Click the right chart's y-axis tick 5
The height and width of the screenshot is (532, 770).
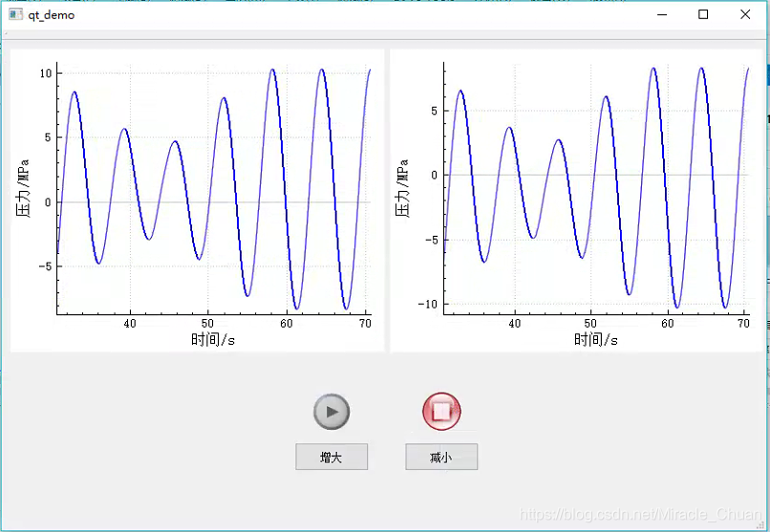point(434,111)
